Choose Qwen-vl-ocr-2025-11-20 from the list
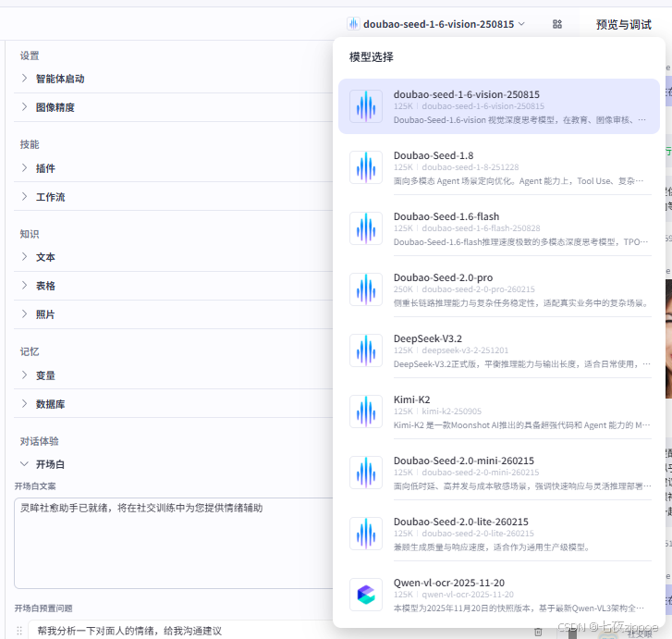Screen dimensions: 672x639 click(499, 595)
